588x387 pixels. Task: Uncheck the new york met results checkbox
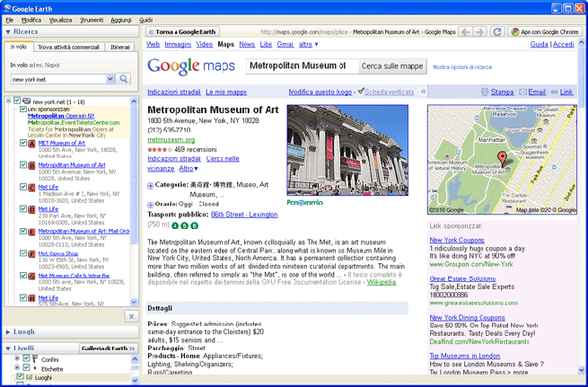point(17,101)
